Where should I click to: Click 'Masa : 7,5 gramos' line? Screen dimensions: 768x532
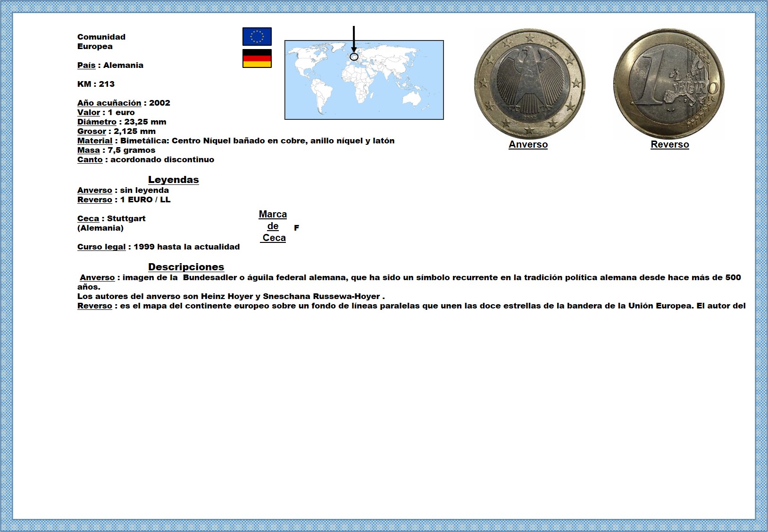coord(116,150)
